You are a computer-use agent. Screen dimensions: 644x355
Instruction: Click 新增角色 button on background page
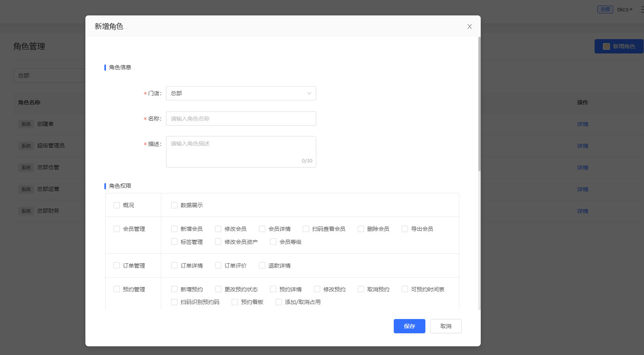(619, 46)
